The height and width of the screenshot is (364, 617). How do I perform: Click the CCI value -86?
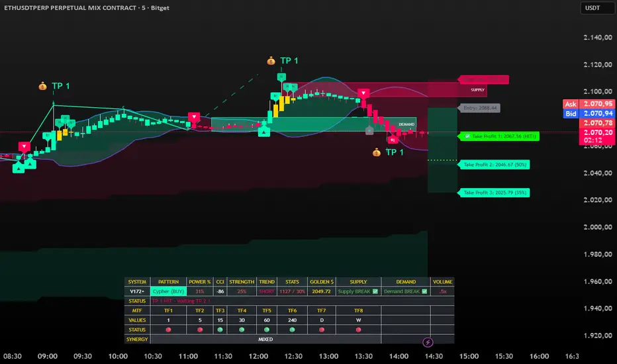point(220,292)
